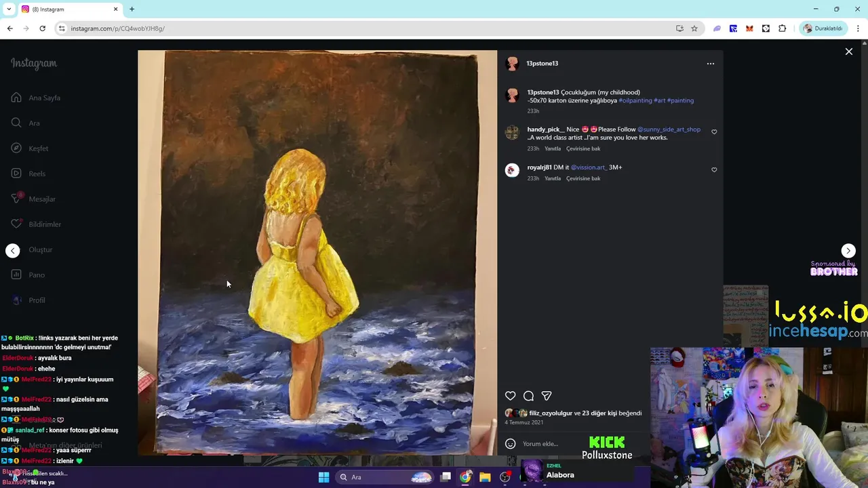The width and height of the screenshot is (868, 488).
Task: Click the address bar URL
Action: pyautogui.click(x=118, y=28)
